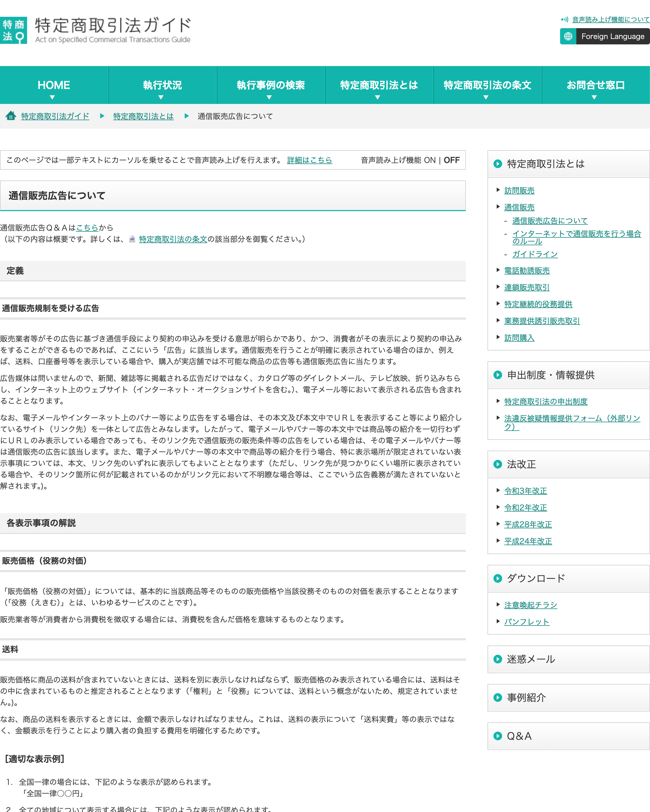
Task: Open the 特定継続的役務提供 sidebar link
Action: [x=538, y=304]
